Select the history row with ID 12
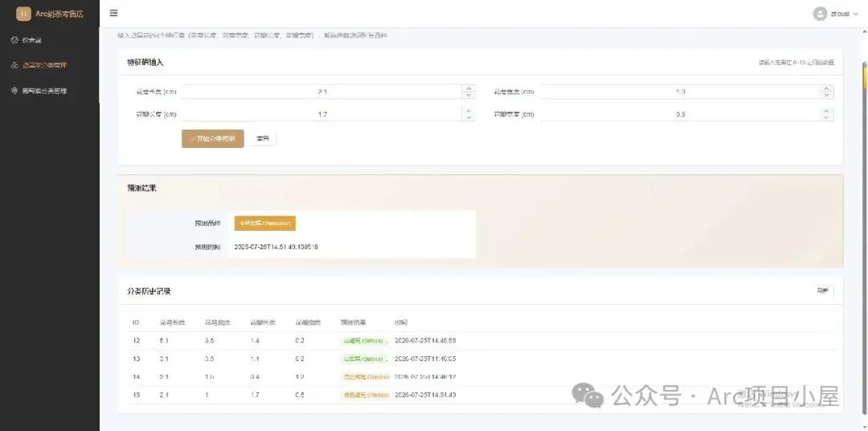868x431 pixels. click(x=481, y=341)
